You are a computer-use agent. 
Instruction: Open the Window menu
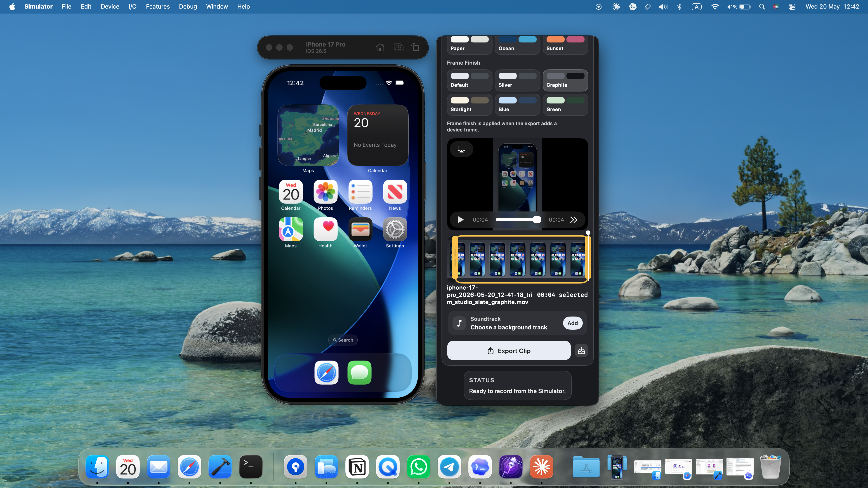coord(217,7)
